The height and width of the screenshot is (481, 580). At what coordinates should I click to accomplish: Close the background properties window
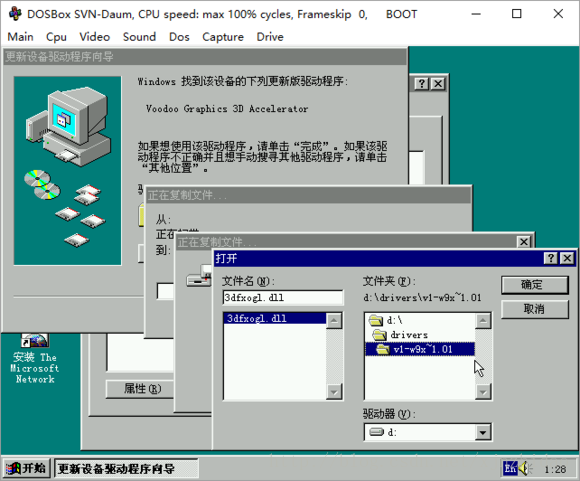click(x=438, y=84)
